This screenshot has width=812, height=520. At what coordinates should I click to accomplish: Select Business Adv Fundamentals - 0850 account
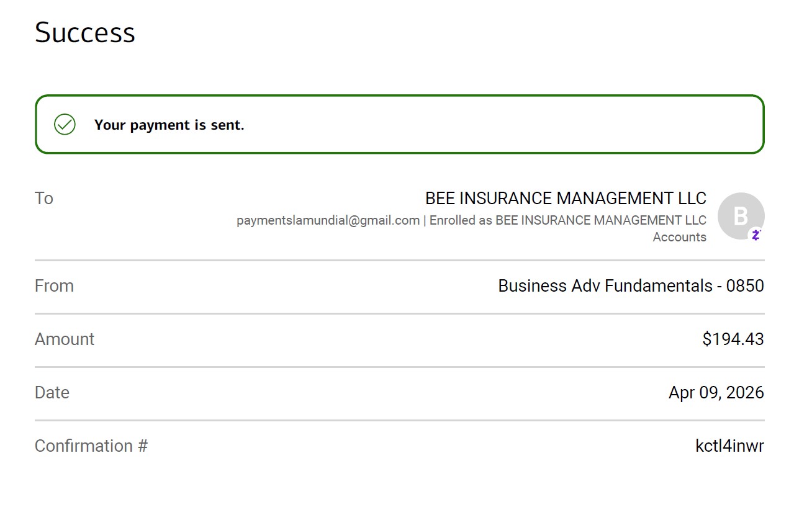(630, 286)
